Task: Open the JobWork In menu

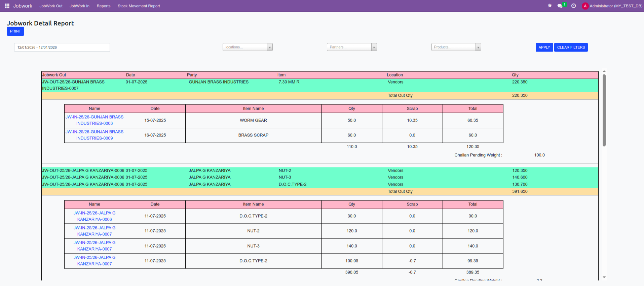Action: (x=79, y=6)
